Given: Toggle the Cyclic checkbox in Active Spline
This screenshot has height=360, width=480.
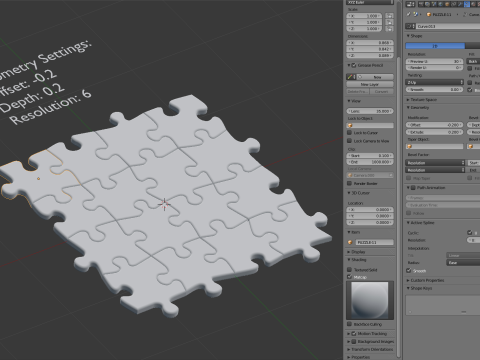Looking at the screenshot, I should tap(470, 233).
